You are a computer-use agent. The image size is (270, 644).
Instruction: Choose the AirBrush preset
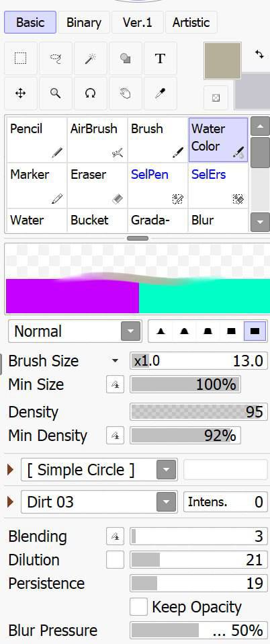97,140
